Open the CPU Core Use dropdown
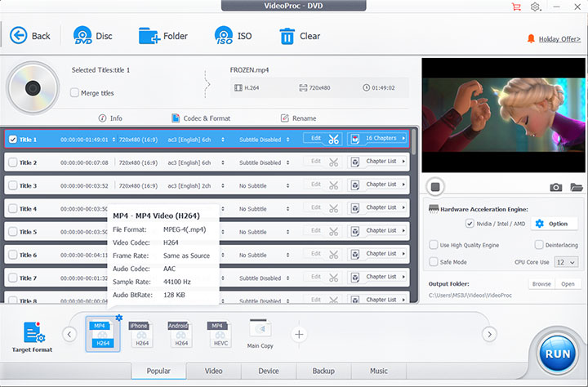 566,262
